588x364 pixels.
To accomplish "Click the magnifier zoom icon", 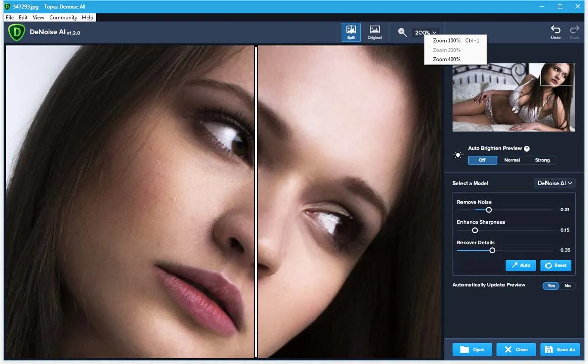I will click(x=402, y=32).
